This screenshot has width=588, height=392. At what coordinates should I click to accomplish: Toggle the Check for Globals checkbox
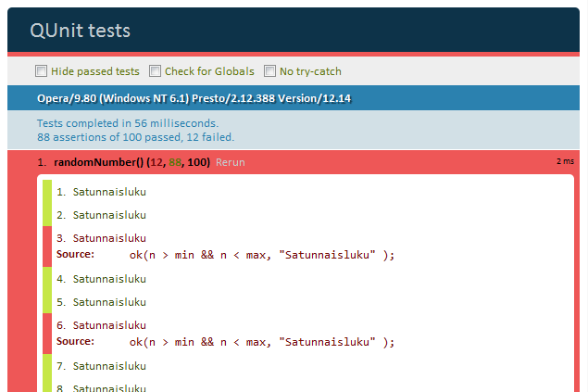coord(155,71)
